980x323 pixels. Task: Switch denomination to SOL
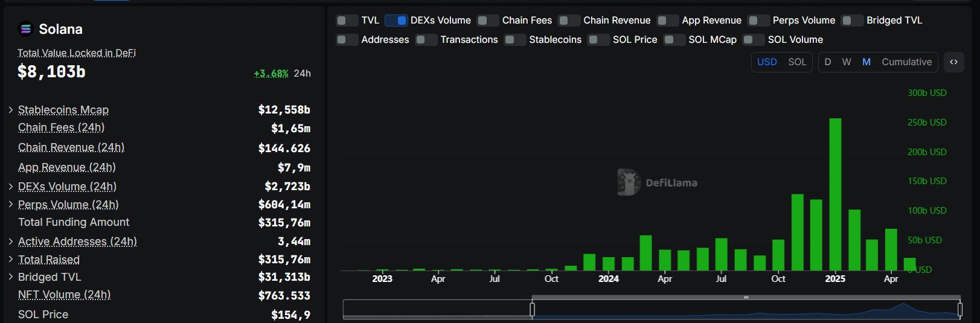pos(797,62)
